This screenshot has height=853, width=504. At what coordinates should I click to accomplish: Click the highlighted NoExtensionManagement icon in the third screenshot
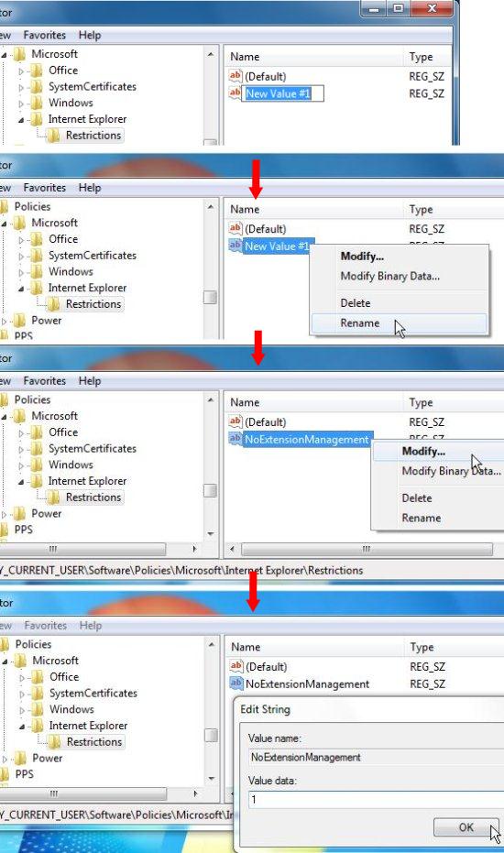236,439
